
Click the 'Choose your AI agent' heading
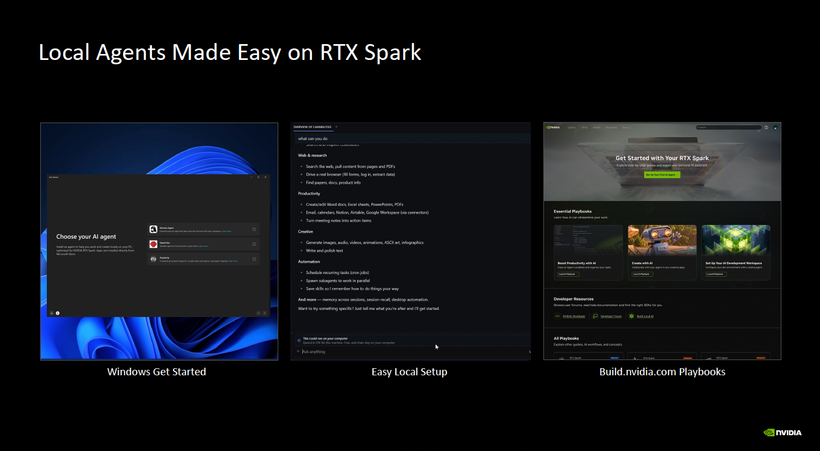pyautogui.click(x=86, y=236)
